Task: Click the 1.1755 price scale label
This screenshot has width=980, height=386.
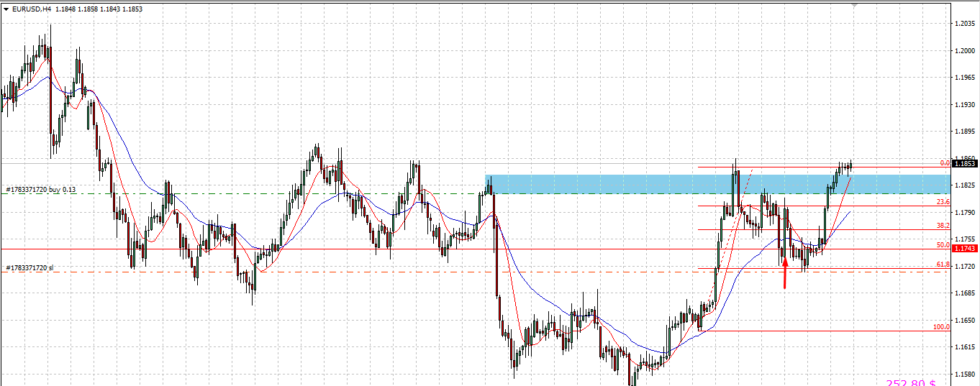Action: (964, 239)
